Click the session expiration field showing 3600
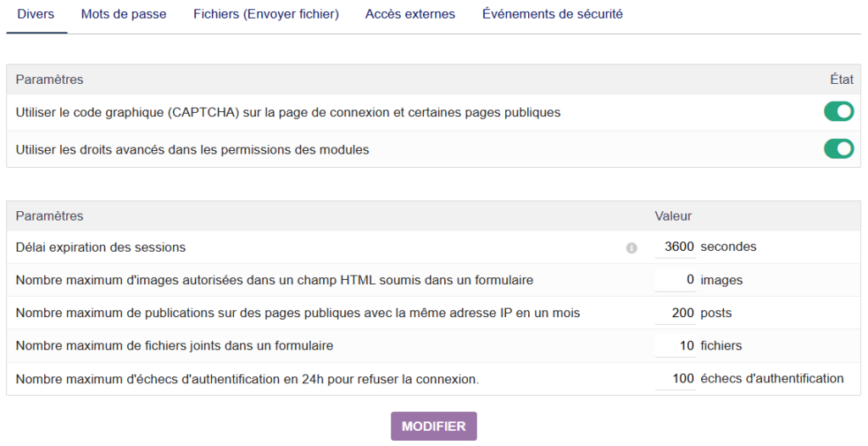 click(676, 247)
